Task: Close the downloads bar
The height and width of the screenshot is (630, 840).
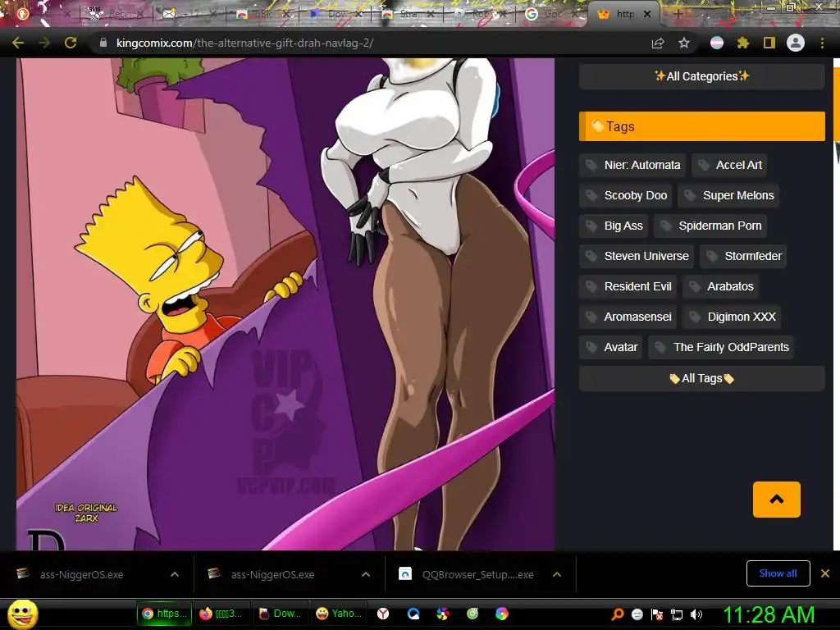Action: coord(825,573)
